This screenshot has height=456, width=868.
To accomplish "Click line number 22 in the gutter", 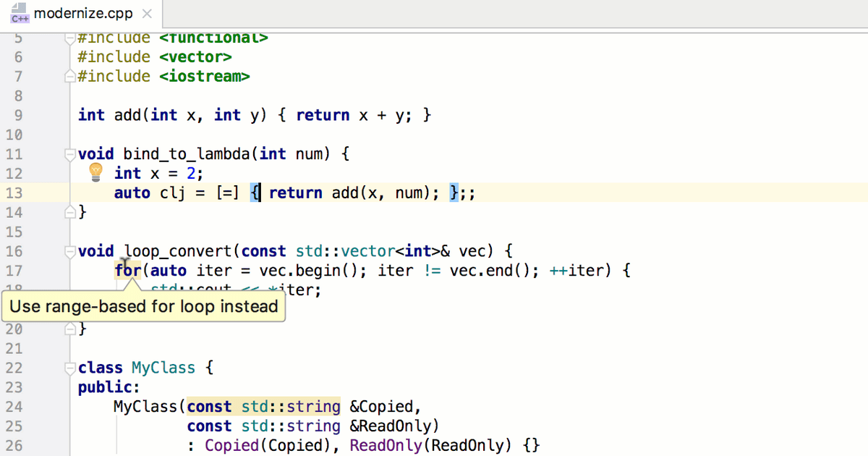I will (14, 368).
